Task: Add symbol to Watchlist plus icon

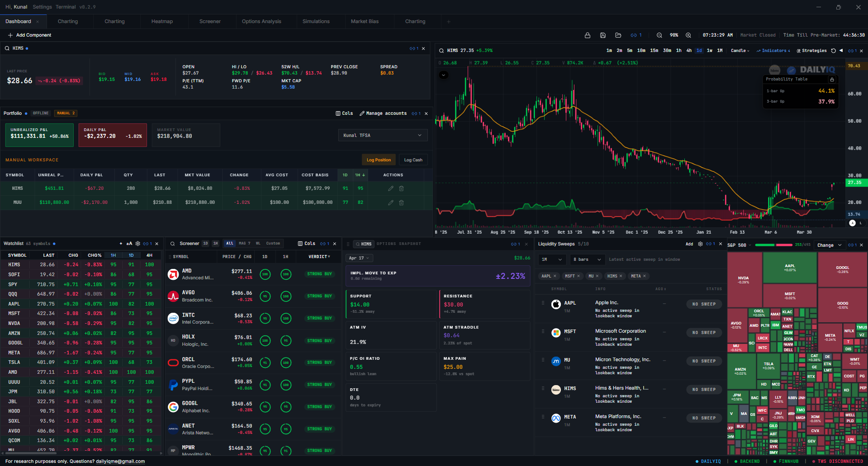Action: click(121, 244)
